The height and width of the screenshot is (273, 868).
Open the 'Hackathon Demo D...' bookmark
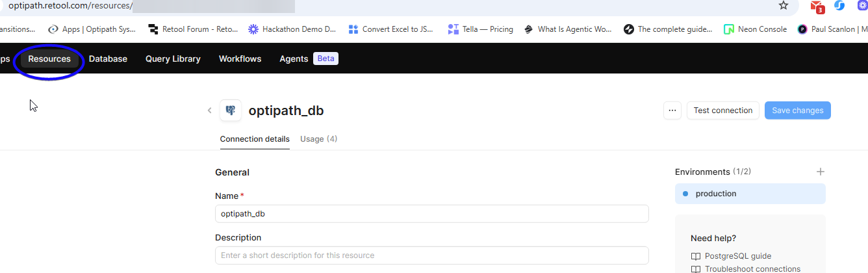tap(292, 29)
